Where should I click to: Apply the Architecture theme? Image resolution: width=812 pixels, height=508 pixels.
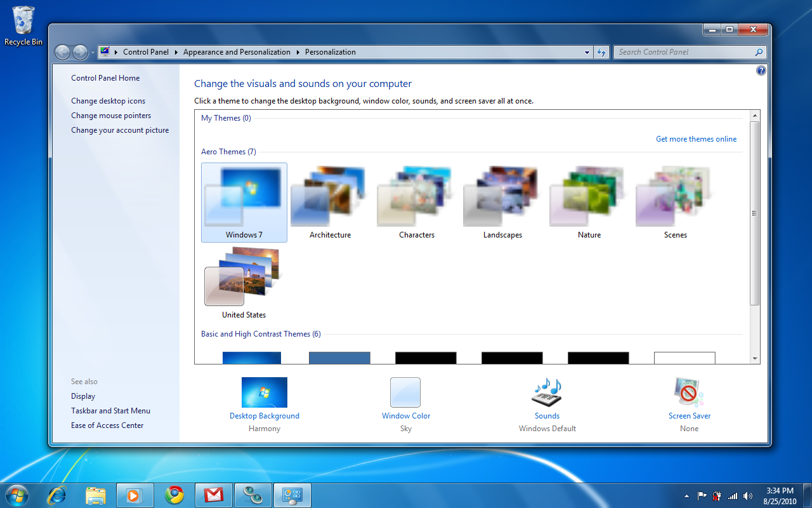pos(330,203)
